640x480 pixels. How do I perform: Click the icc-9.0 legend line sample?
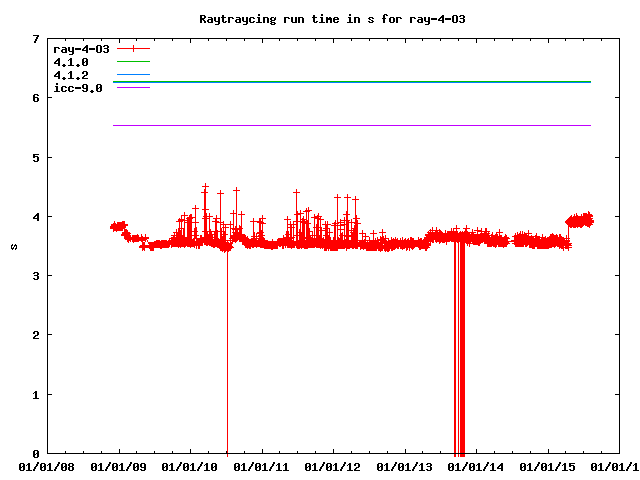tap(133, 88)
